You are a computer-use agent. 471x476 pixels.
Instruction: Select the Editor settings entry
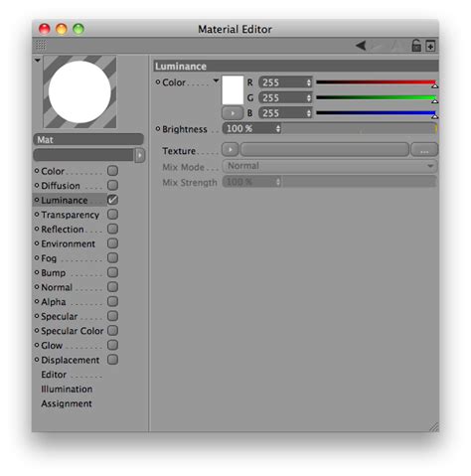(x=54, y=375)
